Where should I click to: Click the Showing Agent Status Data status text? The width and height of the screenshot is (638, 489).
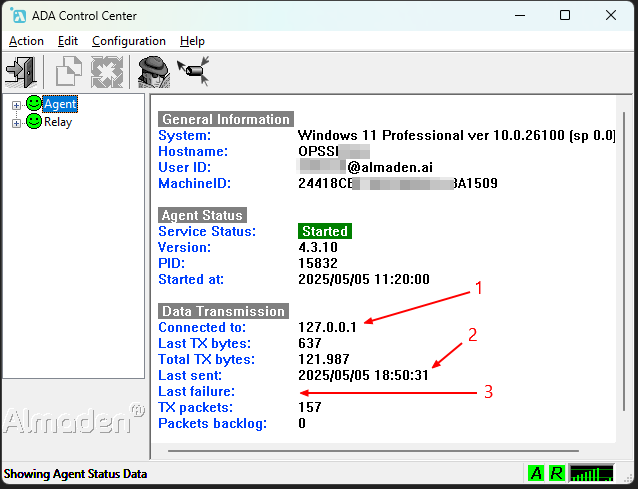click(x=75, y=474)
